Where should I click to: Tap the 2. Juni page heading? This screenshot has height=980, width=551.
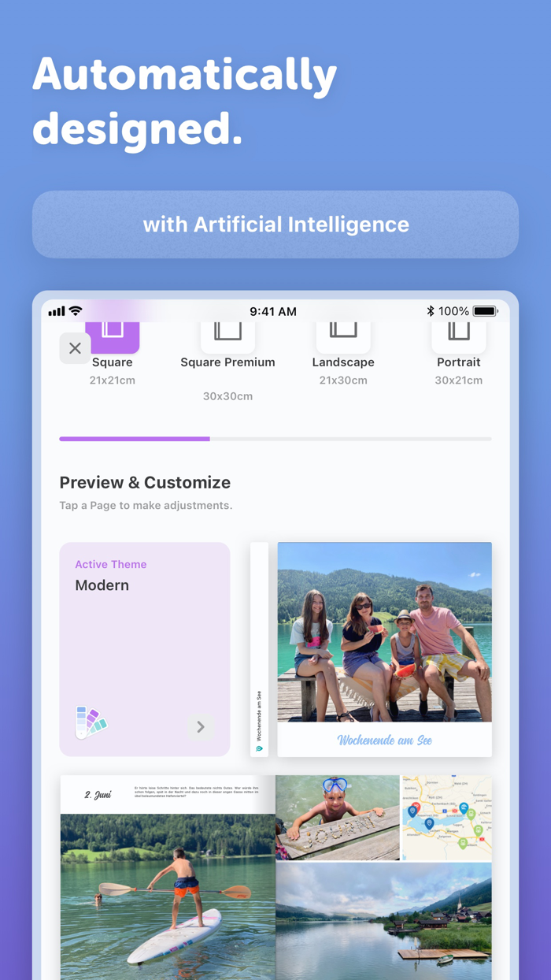(98, 795)
